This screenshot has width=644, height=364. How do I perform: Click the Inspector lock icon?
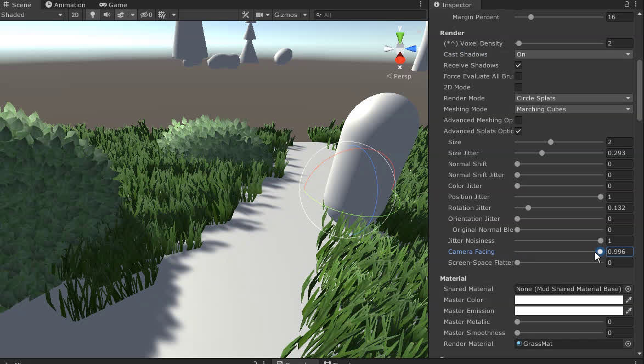tap(627, 4)
